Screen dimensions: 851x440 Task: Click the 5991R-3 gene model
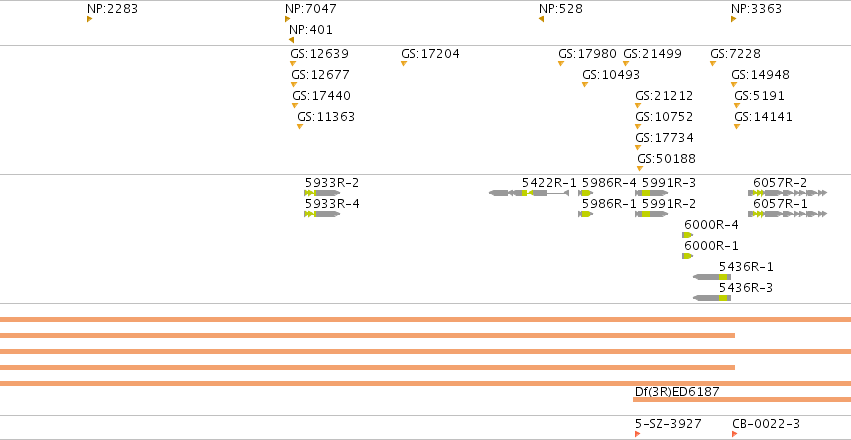652,193
